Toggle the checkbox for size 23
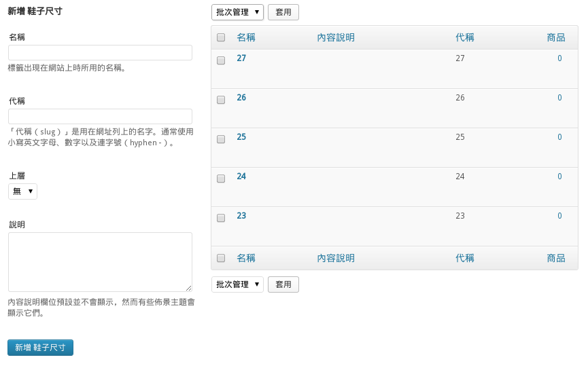This screenshot has width=588, height=368. [221, 218]
